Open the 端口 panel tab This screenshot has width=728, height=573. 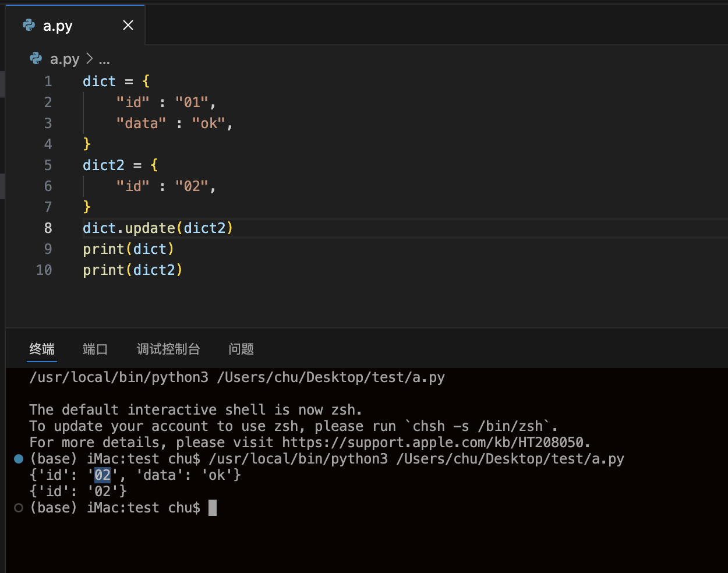tap(95, 349)
